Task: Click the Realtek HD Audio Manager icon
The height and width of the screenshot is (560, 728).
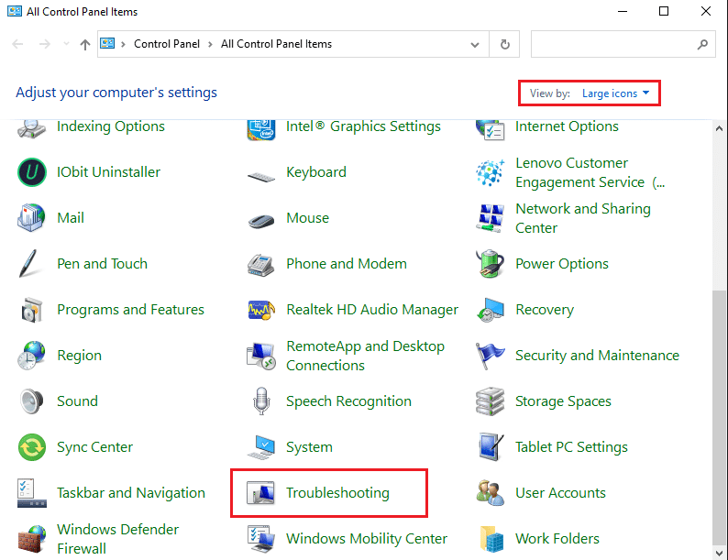Action: 261,310
